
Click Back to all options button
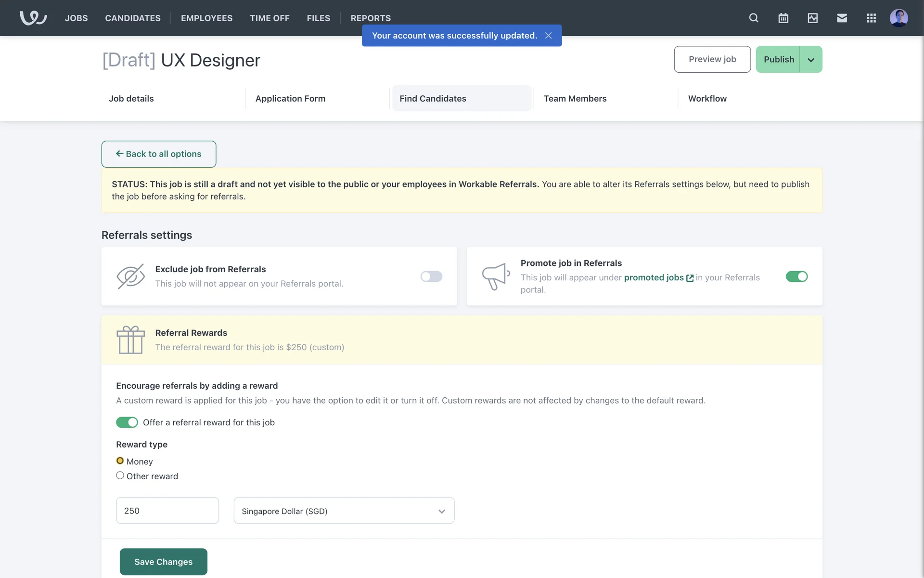(158, 154)
